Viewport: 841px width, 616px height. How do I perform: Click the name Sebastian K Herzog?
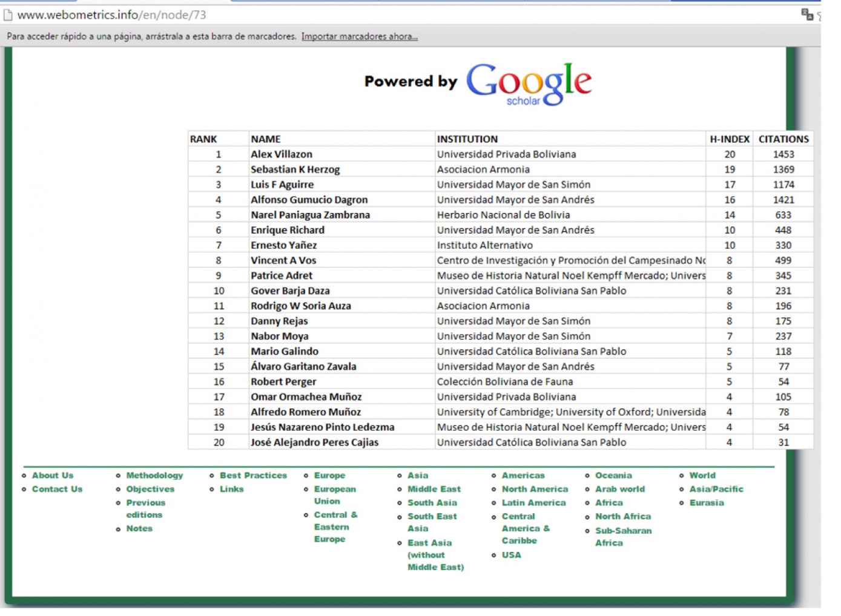(295, 169)
